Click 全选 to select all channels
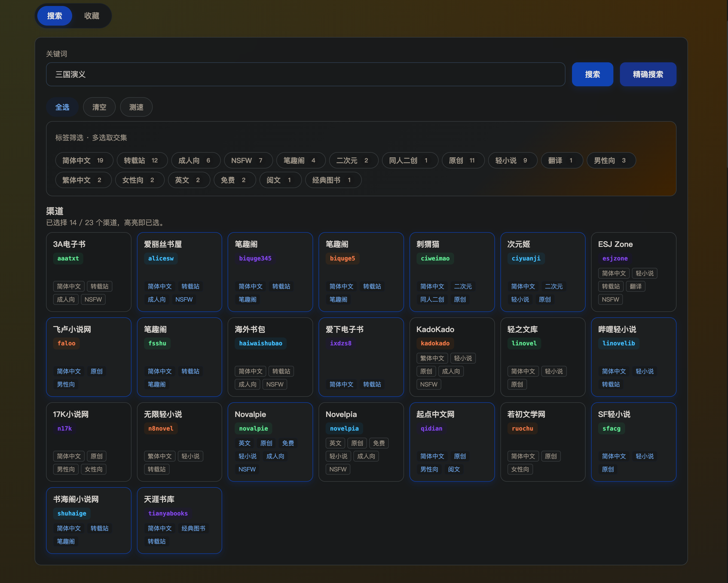The height and width of the screenshot is (583, 728). point(62,107)
